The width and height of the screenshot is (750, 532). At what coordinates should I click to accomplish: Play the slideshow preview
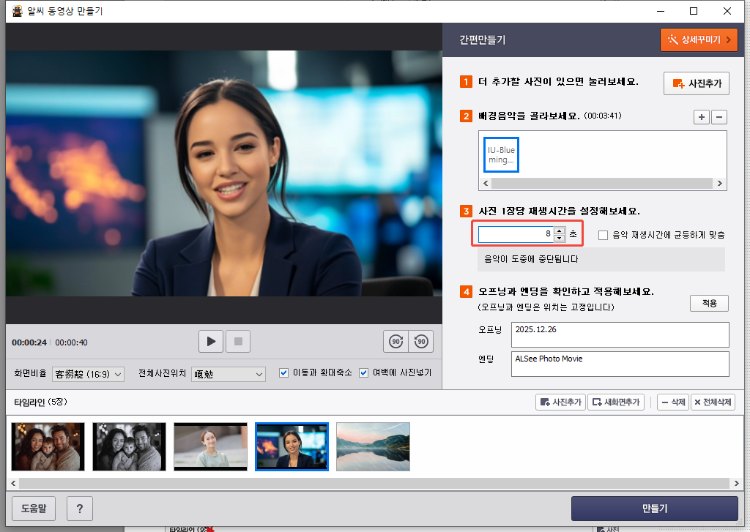click(x=210, y=341)
